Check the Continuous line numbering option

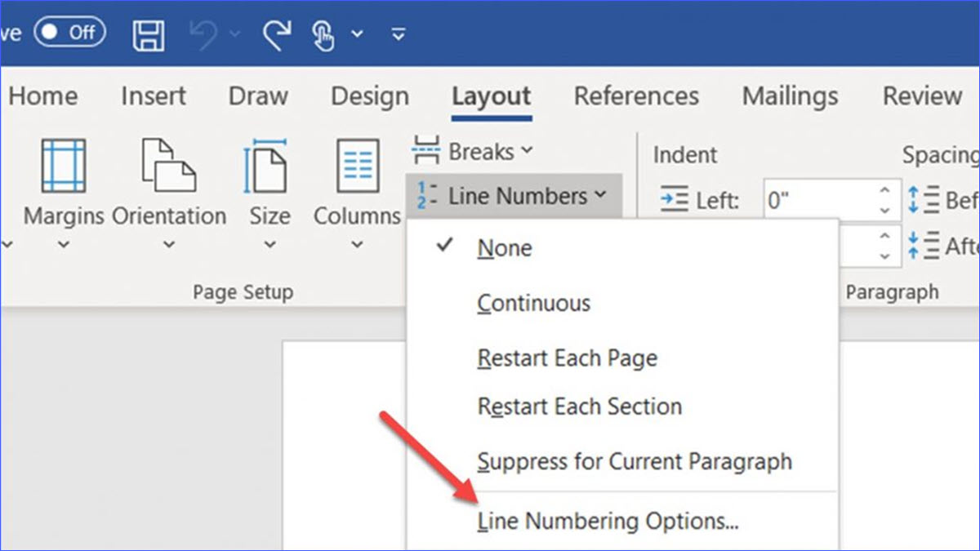(534, 303)
